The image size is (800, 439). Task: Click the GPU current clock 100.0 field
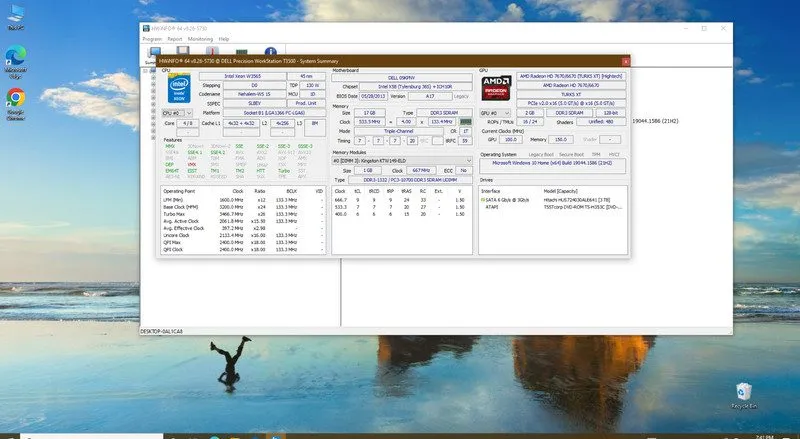[x=510, y=139]
